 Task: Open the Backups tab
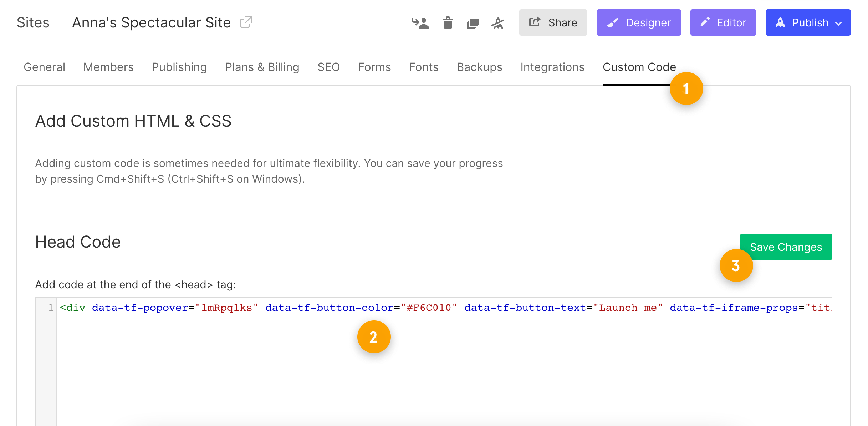coord(480,67)
